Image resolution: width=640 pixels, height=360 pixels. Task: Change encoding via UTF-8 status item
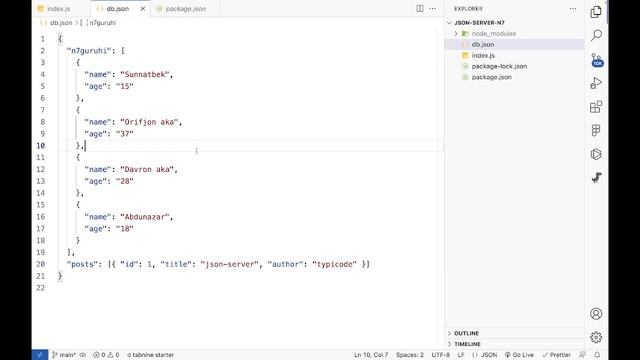point(441,355)
